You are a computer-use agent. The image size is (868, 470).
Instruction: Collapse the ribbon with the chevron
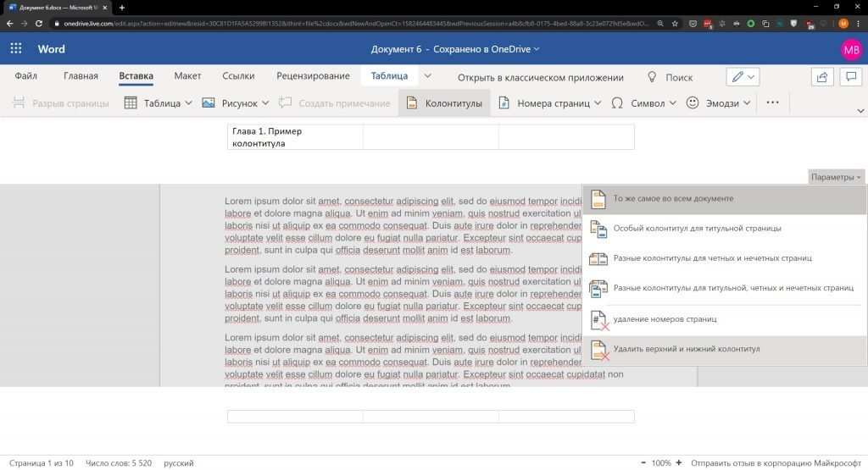pyautogui.click(x=861, y=111)
